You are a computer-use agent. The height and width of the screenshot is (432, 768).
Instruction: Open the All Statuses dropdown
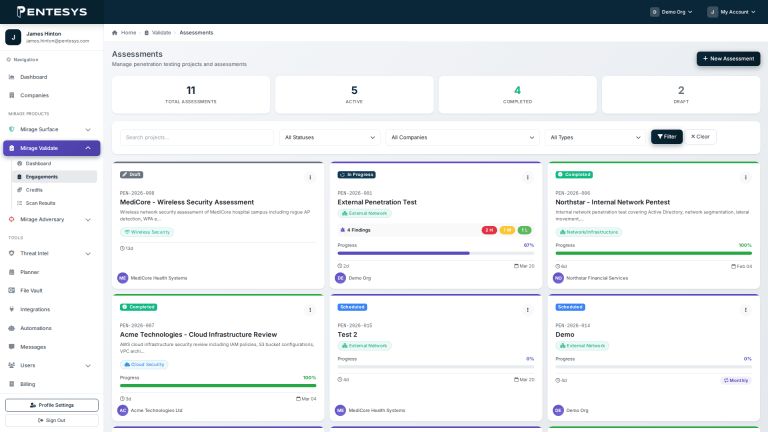tap(330, 137)
